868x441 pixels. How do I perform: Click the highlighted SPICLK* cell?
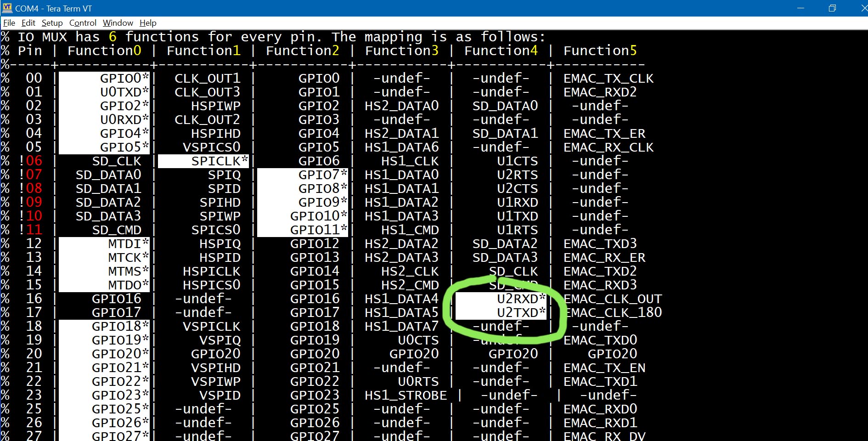pos(203,161)
